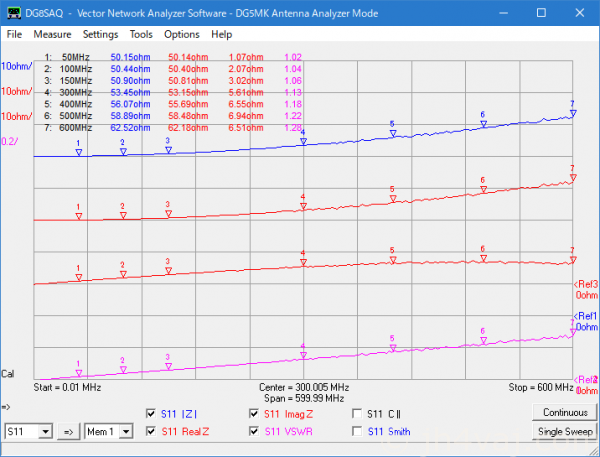Select marker 7 on the blue |Z| trace
This screenshot has height=457, width=600.
point(572,113)
